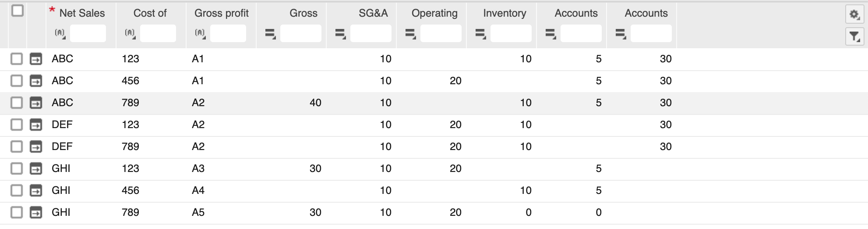868x229 pixels.
Task: Open Inventory filter operator dropdown
Action: [x=481, y=33]
